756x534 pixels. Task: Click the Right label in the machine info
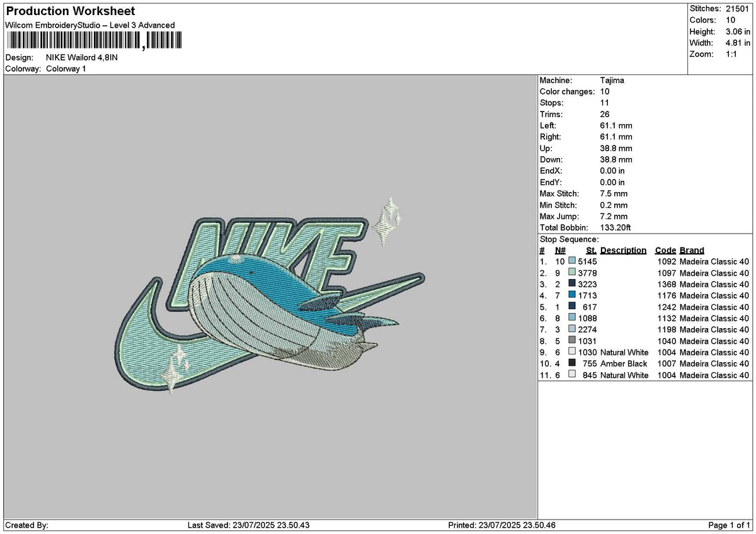click(x=551, y=137)
